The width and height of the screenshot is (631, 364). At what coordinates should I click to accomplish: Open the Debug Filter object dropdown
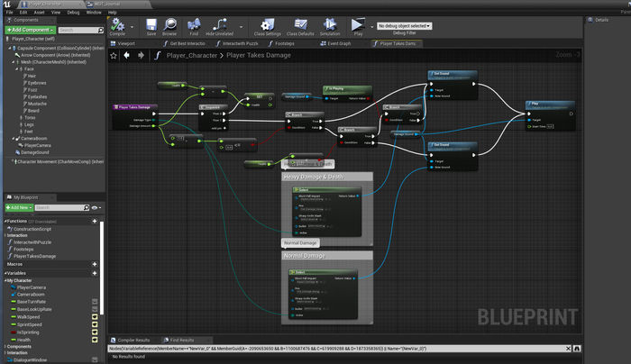coord(405,26)
